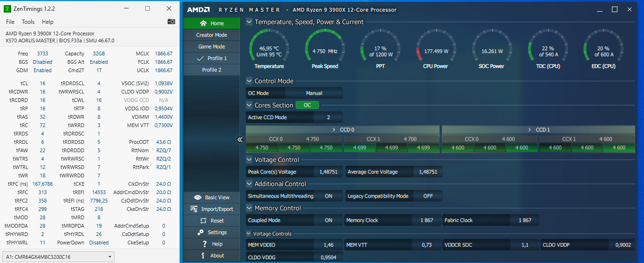Screen dimensions: 644x263
Task: Click the Import/Export icon
Action: point(194,209)
